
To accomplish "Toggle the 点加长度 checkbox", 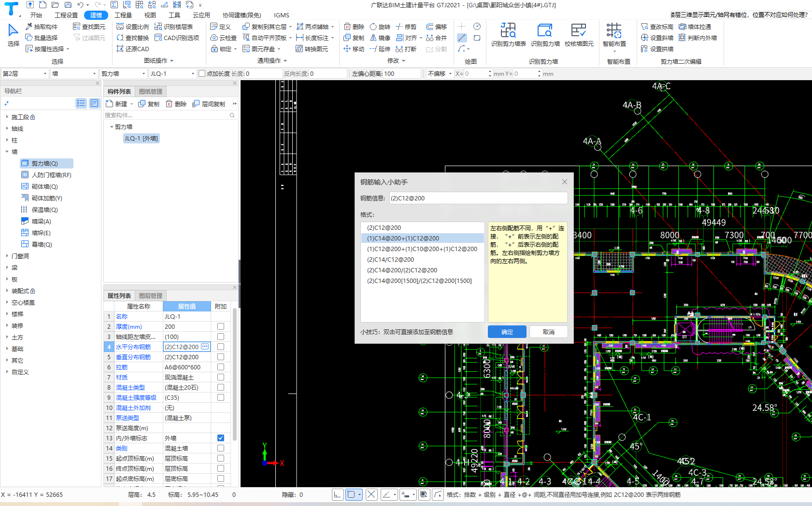I will 202,74.
